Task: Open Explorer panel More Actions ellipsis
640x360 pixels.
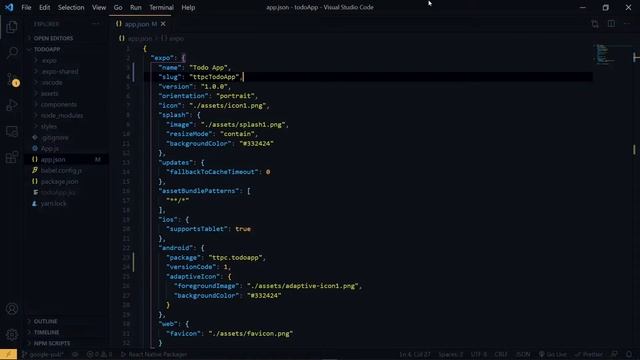Action: click(96, 24)
